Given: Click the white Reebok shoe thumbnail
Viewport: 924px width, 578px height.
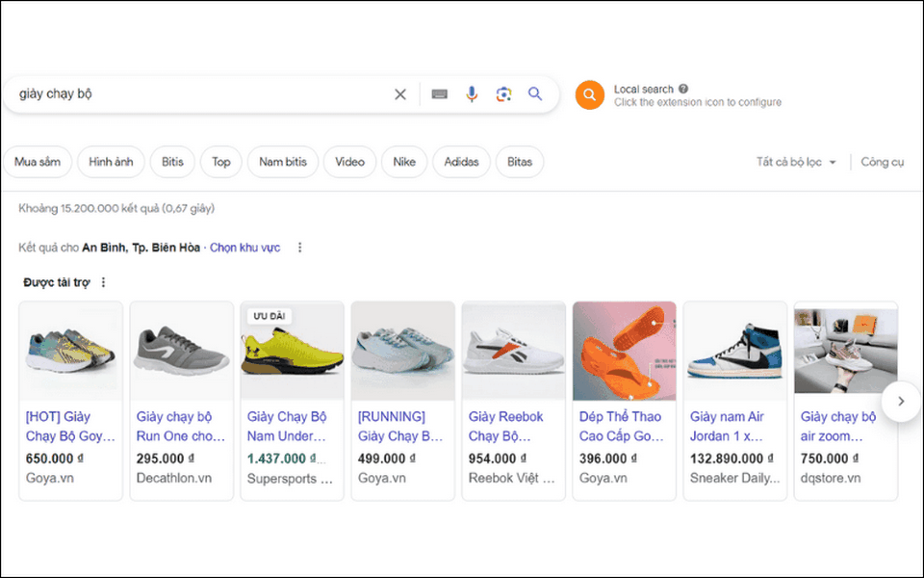Looking at the screenshot, I should (x=514, y=351).
